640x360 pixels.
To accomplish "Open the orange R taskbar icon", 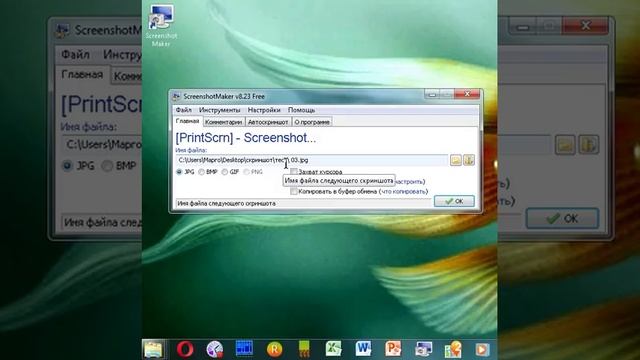I will 274,349.
